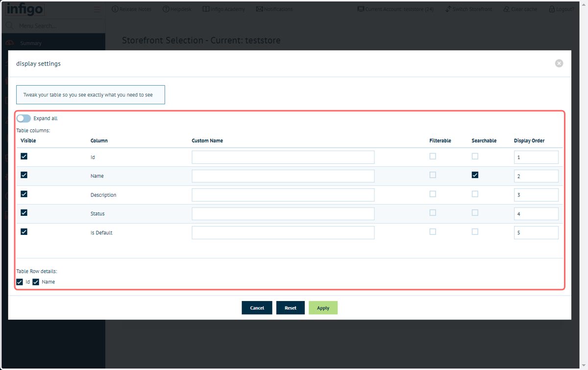588x370 pixels.
Task: Open Release Notes in top bar
Action: coord(132,9)
